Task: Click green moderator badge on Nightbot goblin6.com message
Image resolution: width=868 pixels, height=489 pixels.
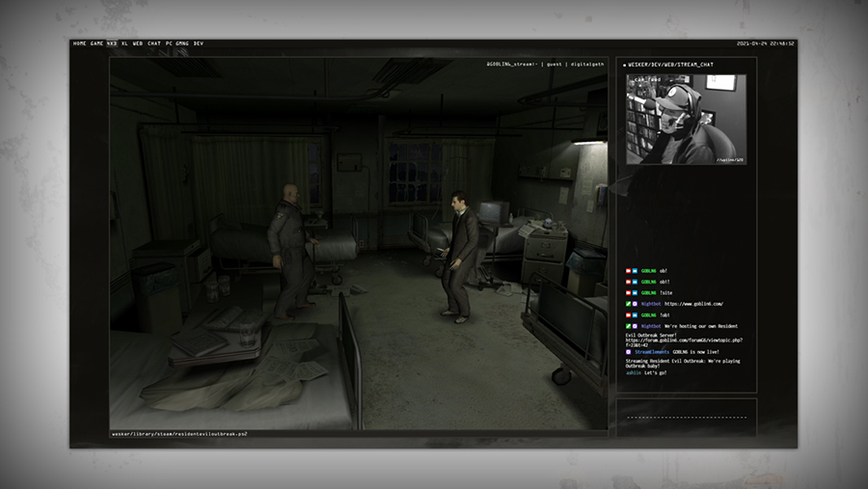Action: pos(628,304)
